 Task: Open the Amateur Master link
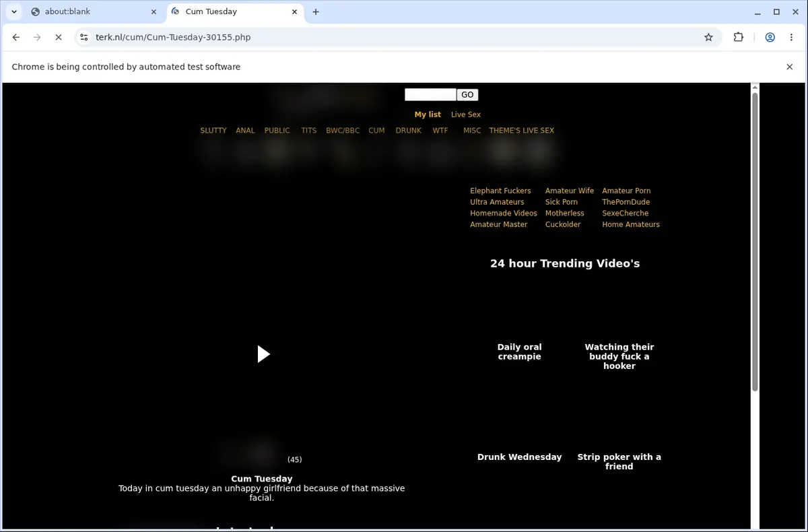[499, 225]
